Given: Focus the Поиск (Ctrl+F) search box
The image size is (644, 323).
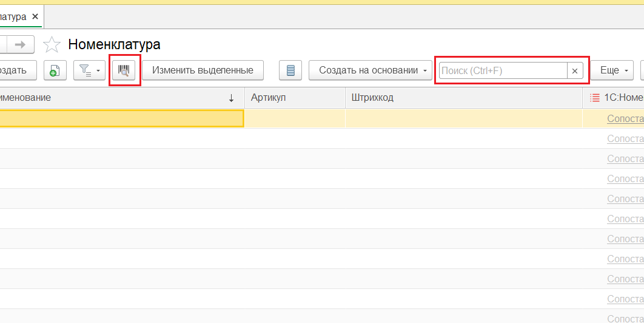Looking at the screenshot, I should tap(503, 70).
